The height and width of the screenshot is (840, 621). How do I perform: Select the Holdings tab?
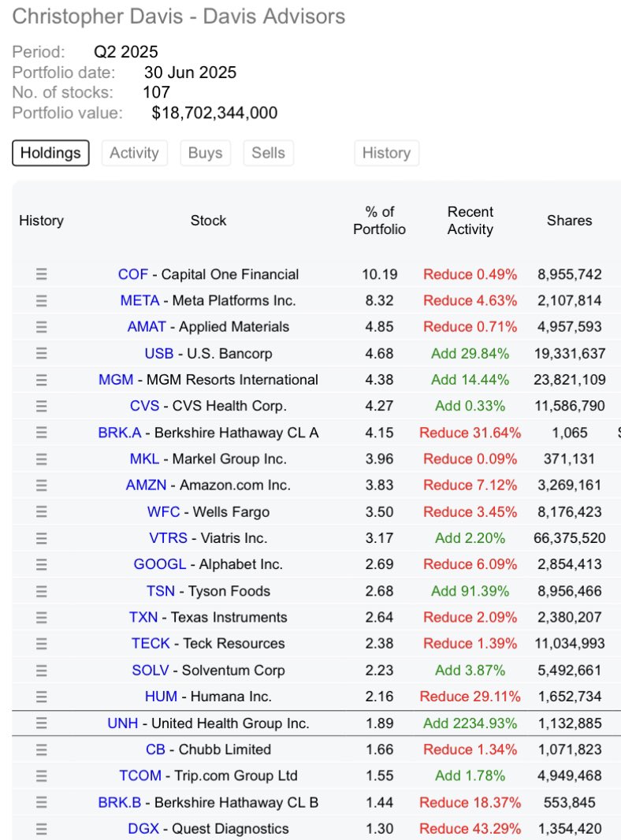point(50,153)
